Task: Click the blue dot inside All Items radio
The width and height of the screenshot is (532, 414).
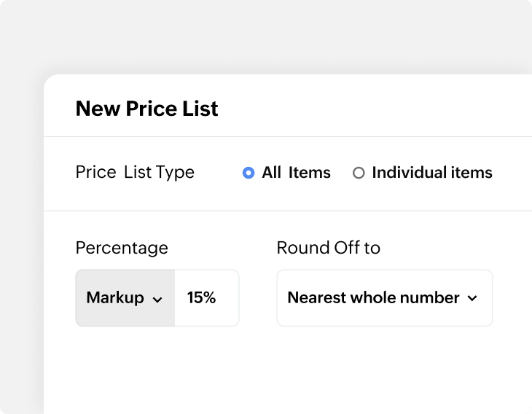Action: [249, 173]
